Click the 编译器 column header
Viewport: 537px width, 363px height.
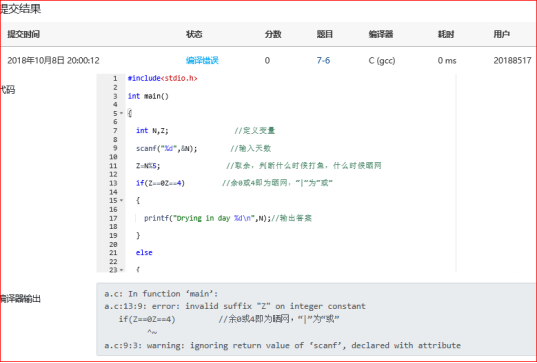(x=380, y=34)
